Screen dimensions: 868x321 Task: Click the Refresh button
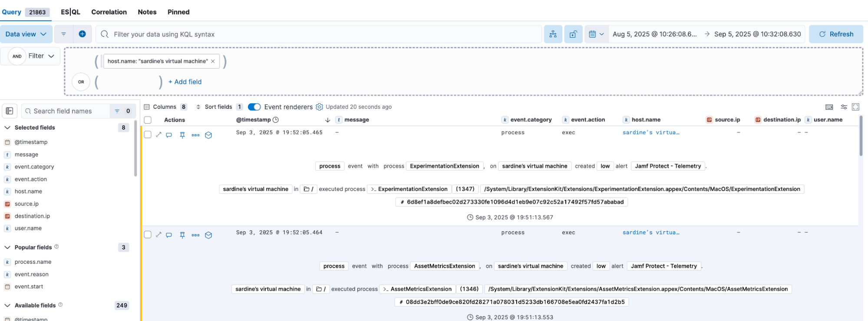click(836, 34)
